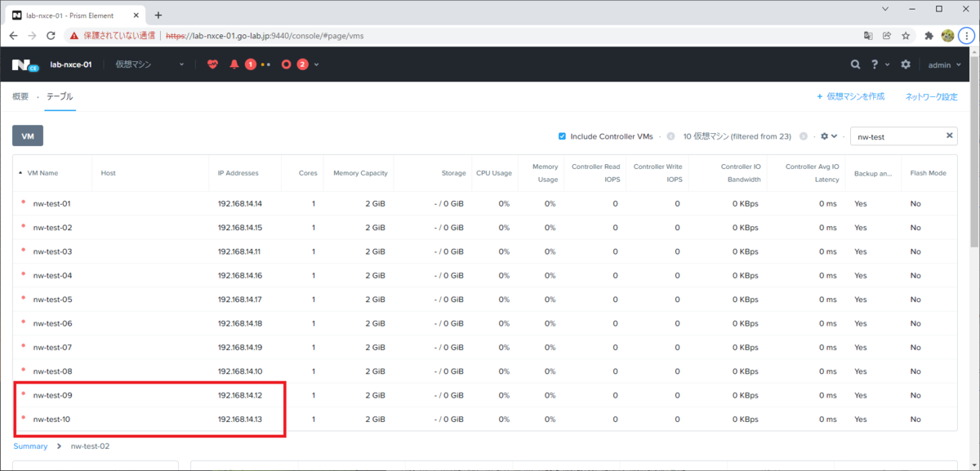The width and height of the screenshot is (980, 471).
Task: Sort by the Host column header
Action: [x=108, y=173]
